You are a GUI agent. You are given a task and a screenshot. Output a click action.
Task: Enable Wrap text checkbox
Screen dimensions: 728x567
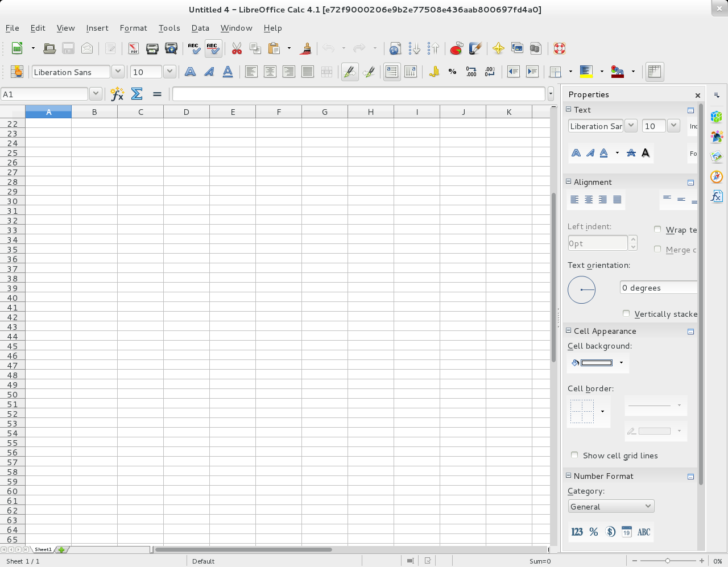(x=657, y=230)
